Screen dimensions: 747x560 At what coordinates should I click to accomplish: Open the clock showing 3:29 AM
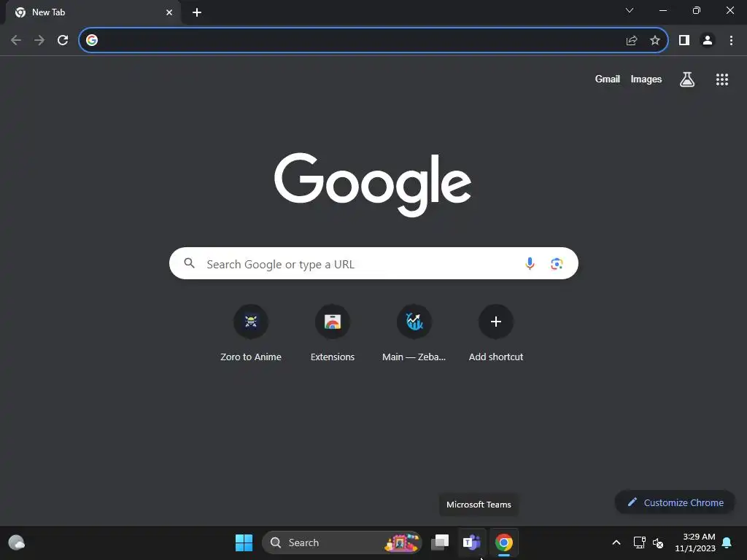[x=695, y=542]
